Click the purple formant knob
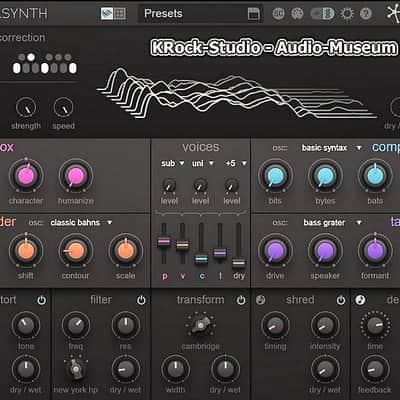This screenshot has width=400, height=400. 375,251
